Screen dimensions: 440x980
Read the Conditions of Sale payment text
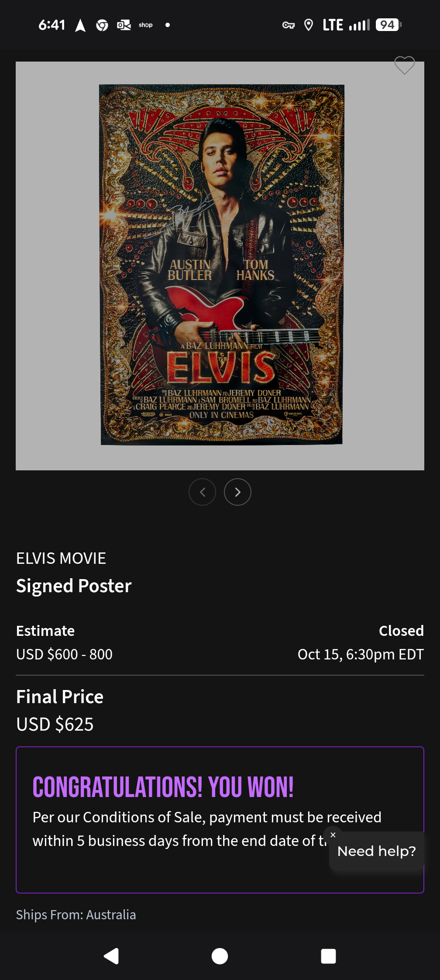click(x=207, y=829)
